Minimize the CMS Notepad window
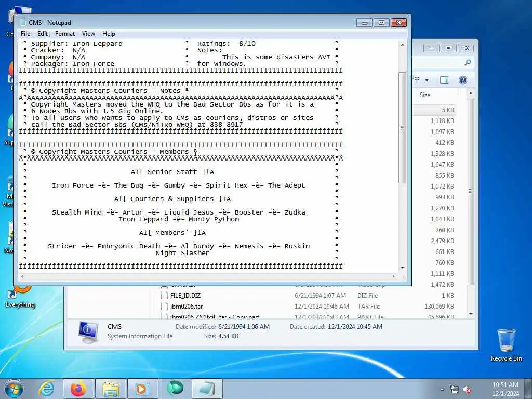 [364, 23]
